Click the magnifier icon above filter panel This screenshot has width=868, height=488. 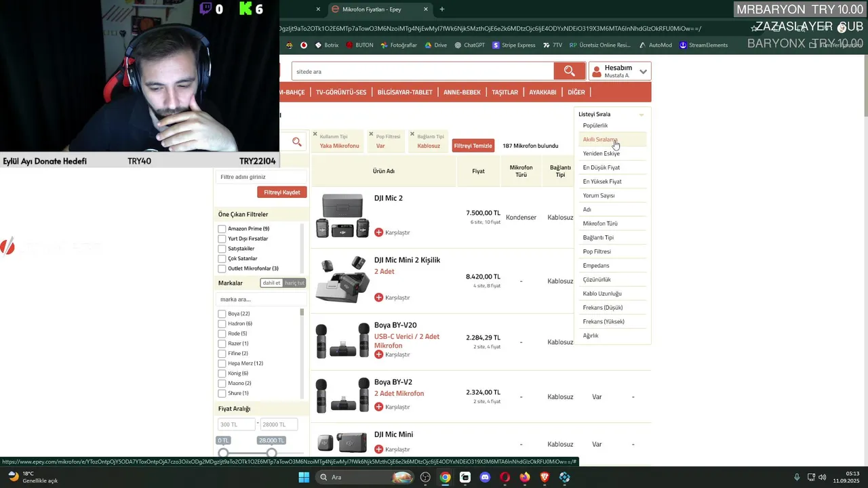point(296,142)
